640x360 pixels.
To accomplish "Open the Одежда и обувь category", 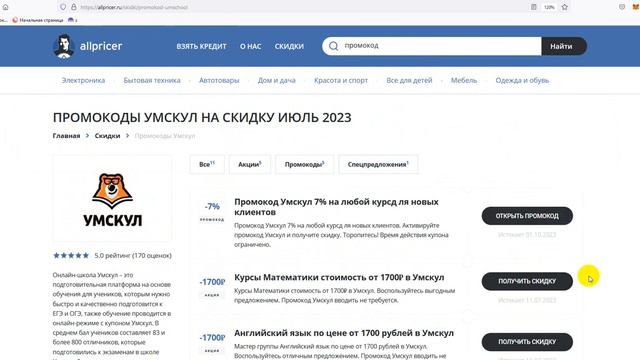I will click(522, 80).
